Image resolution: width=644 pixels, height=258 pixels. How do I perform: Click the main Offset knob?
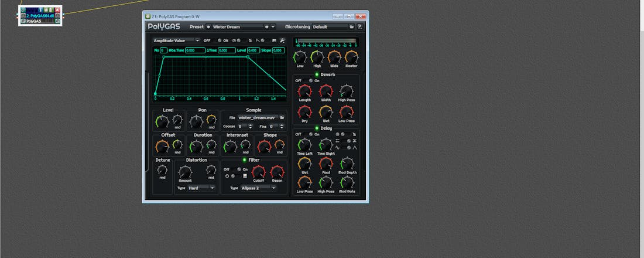(x=162, y=146)
